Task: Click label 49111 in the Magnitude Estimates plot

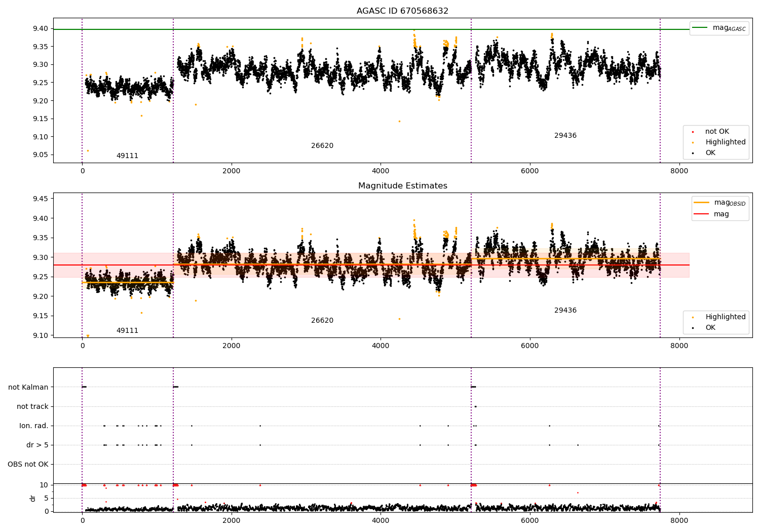Action: pos(127,331)
